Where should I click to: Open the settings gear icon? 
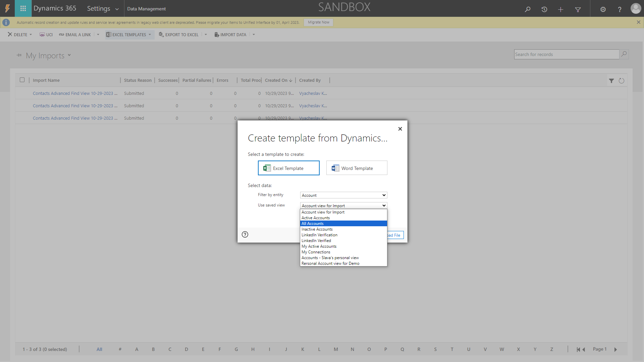(603, 9)
